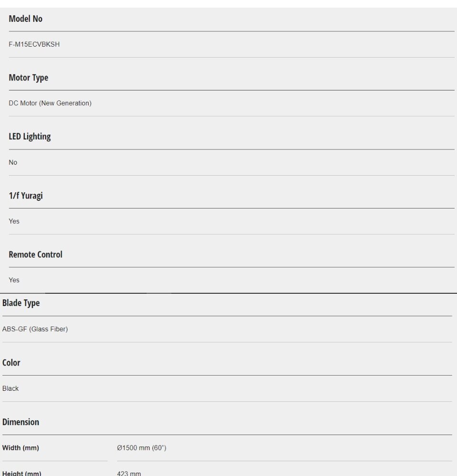Click the Height (mm) label
This screenshot has width=457, height=476.
(x=22, y=473)
